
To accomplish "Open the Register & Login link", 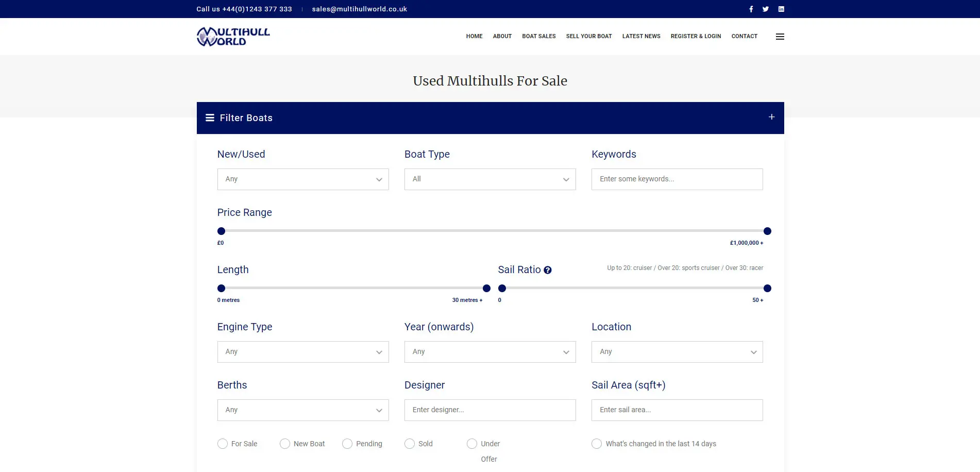I will (x=696, y=37).
